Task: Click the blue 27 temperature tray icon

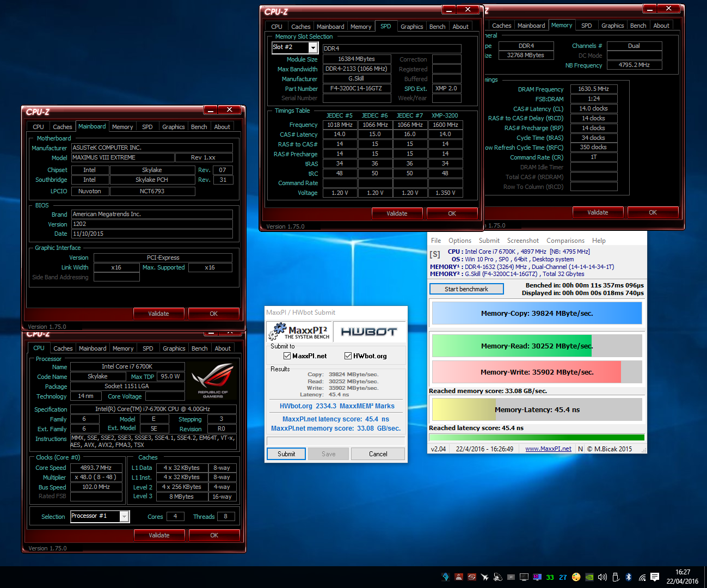Action: 563,577
